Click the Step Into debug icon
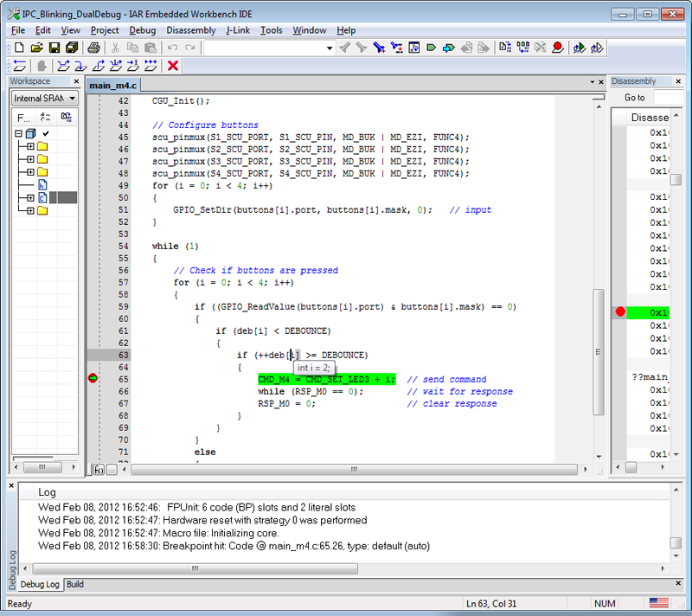This screenshot has height=616, width=692. 80,66
